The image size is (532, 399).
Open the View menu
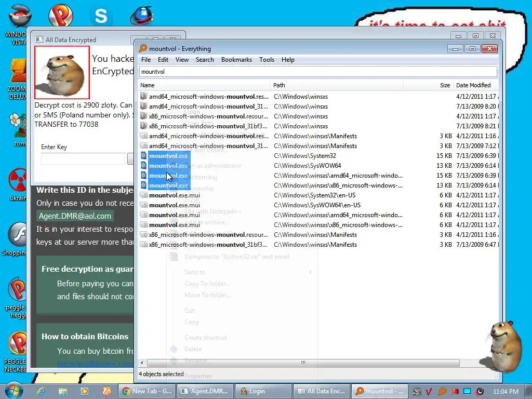point(182,60)
